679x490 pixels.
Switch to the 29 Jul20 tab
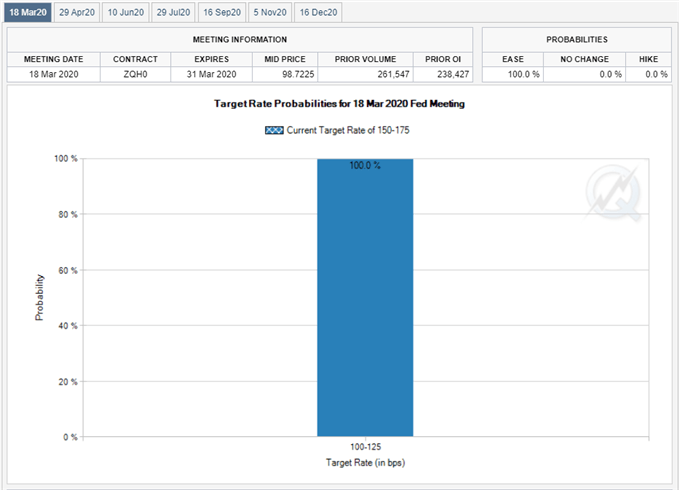pyautogui.click(x=173, y=13)
